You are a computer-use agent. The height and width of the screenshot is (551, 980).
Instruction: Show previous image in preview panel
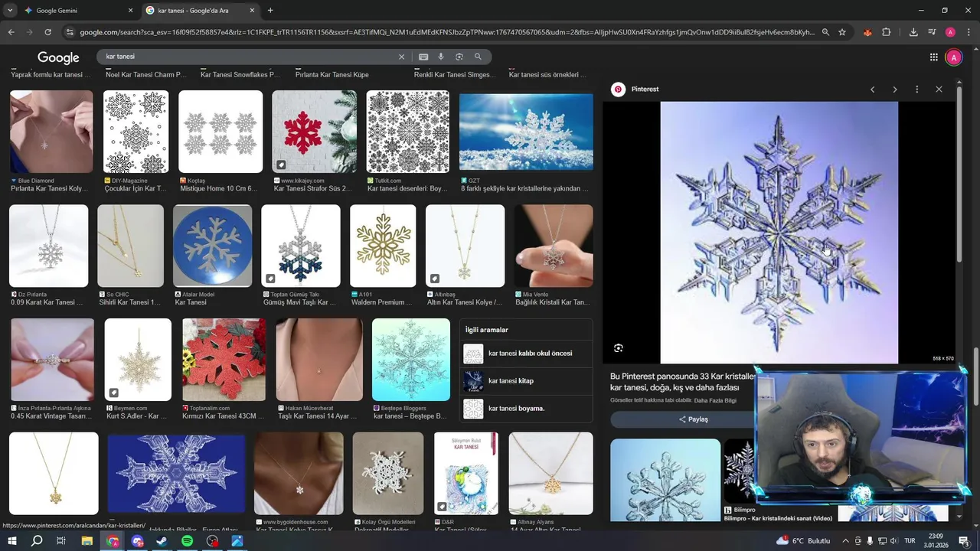click(872, 90)
